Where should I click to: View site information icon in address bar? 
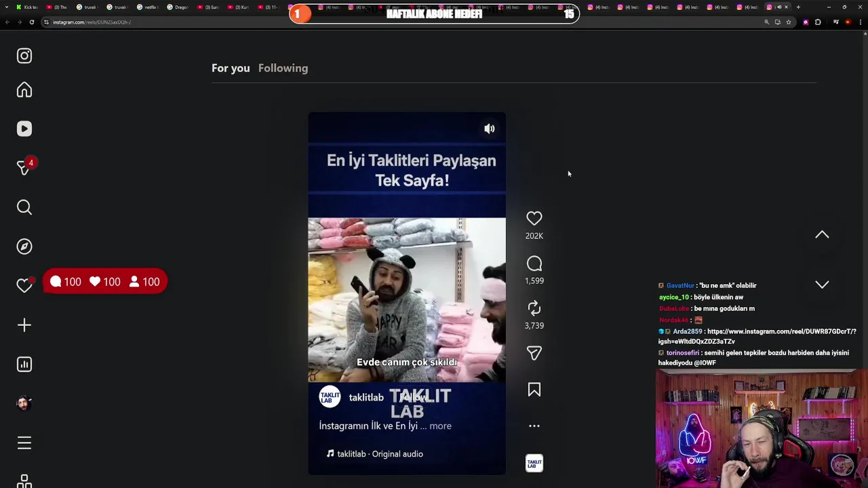46,22
